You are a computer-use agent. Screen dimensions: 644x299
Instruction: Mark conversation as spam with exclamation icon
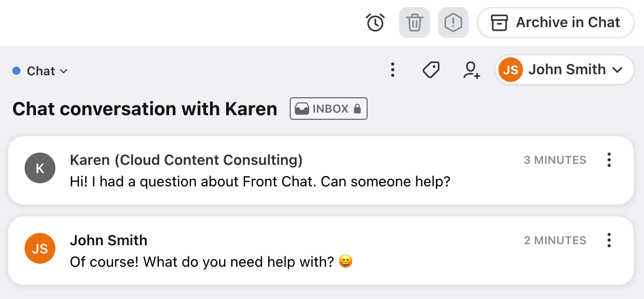tap(453, 23)
